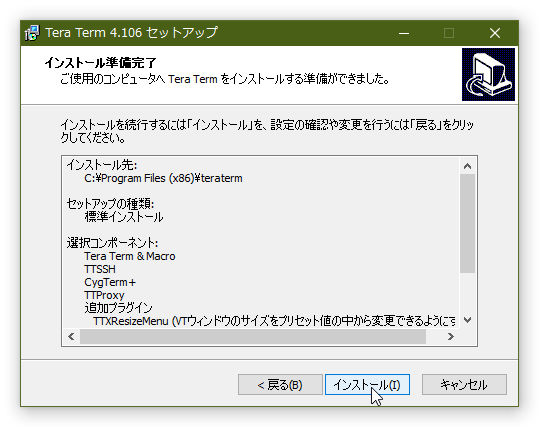This screenshot has height=427, width=539.
Task: Click the horizontal scrollbar left arrow
Action: (x=71, y=336)
